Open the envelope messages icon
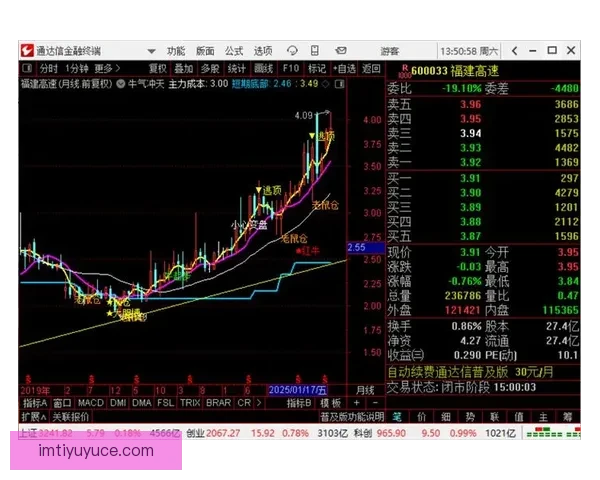 pos(341,51)
